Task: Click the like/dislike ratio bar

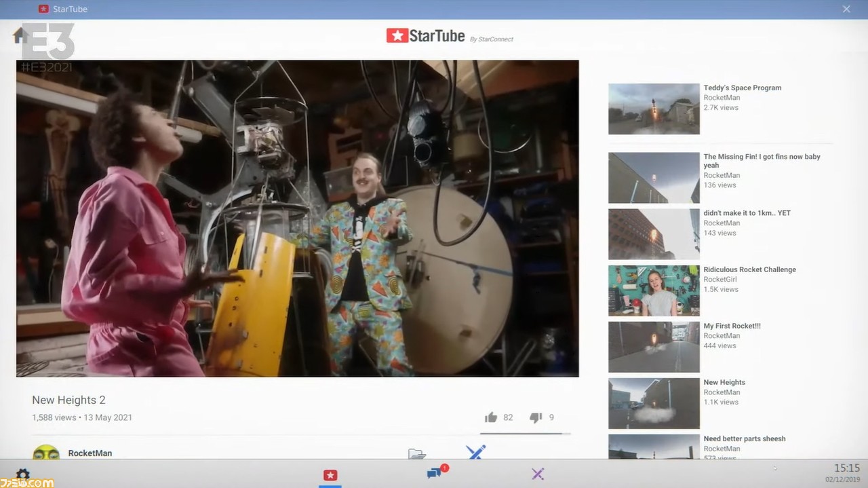Action: tap(525, 433)
